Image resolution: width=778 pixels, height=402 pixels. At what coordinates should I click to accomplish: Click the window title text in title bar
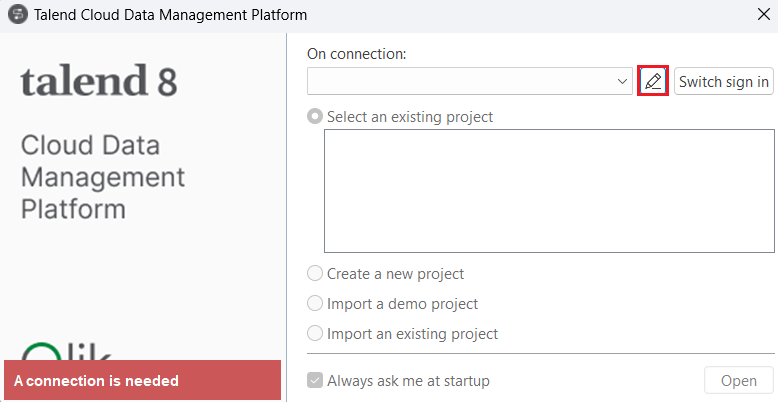pyautogui.click(x=171, y=15)
